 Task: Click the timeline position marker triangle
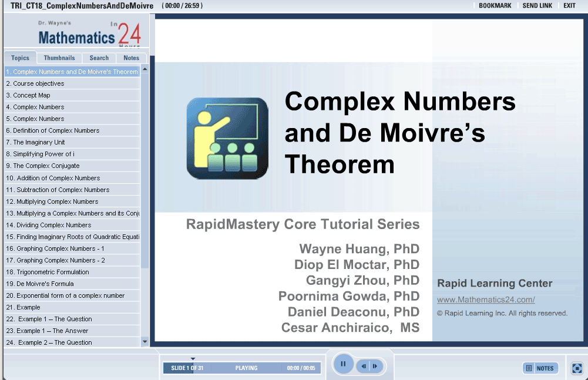coord(193,359)
